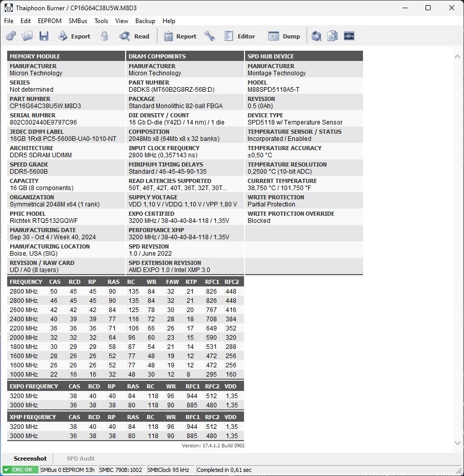Click the 2400 MHz frequency row

point(125,319)
